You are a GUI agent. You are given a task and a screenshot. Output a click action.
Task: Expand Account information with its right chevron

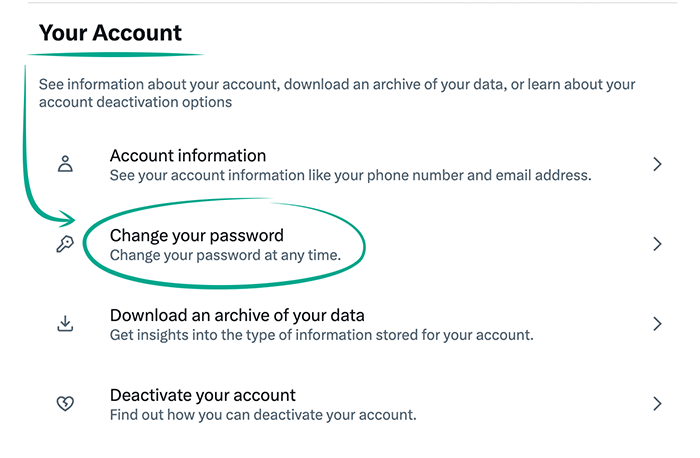(657, 164)
